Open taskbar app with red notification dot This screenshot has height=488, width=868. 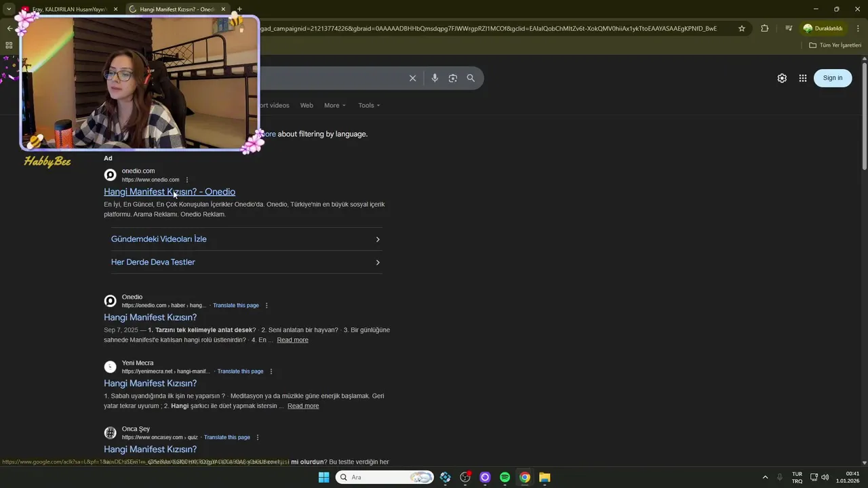click(465, 477)
